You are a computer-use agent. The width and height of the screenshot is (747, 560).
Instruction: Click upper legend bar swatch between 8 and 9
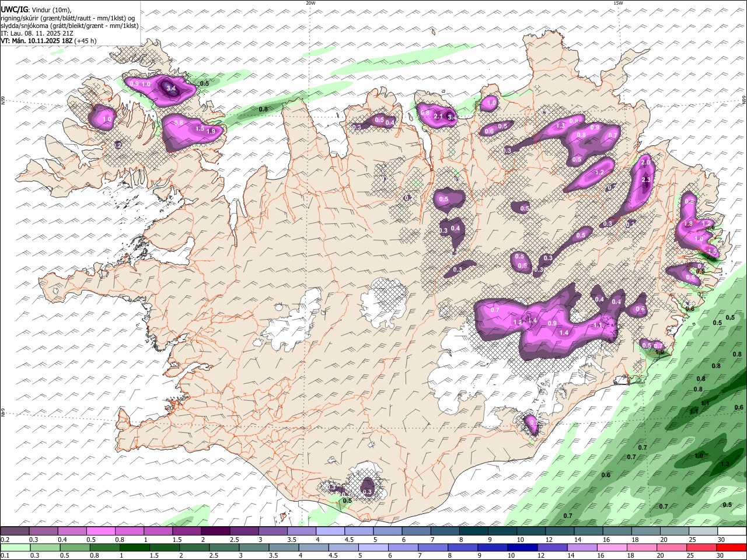[473, 531]
